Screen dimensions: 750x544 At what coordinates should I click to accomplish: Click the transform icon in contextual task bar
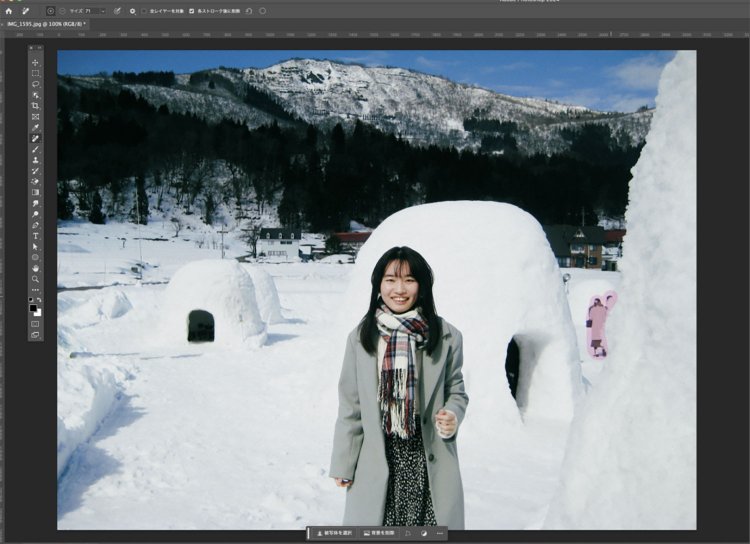[408, 533]
